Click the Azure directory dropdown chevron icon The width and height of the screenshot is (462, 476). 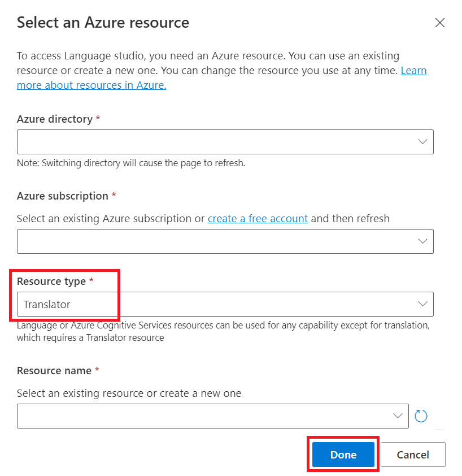[x=422, y=142]
